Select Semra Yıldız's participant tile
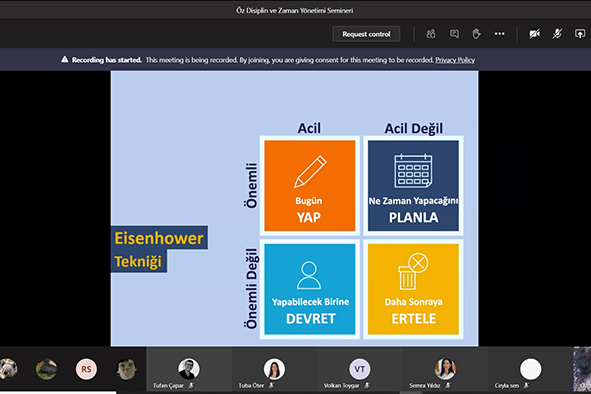591x394 pixels. tap(445, 369)
